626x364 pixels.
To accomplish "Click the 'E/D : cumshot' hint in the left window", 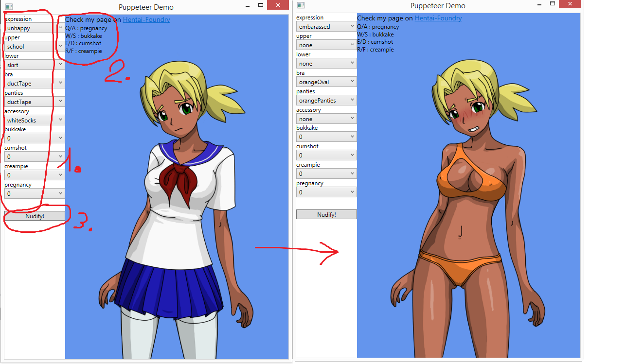I will pyautogui.click(x=83, y=43).
